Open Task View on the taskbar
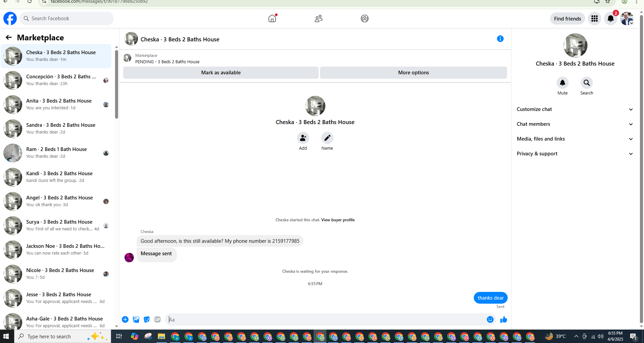This screenshot has height=343, width=644. [x=119, y=336]
